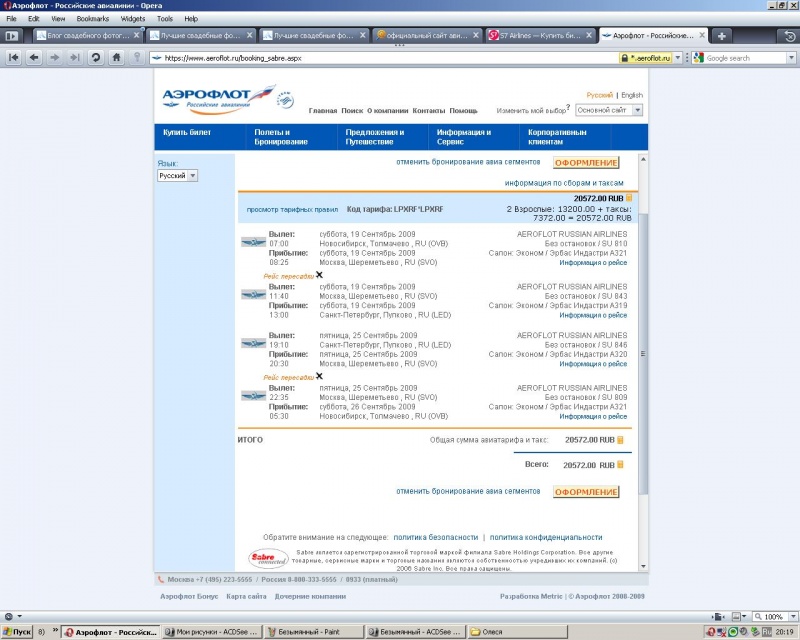Open the Bookmarks menu

coord(93,19)
